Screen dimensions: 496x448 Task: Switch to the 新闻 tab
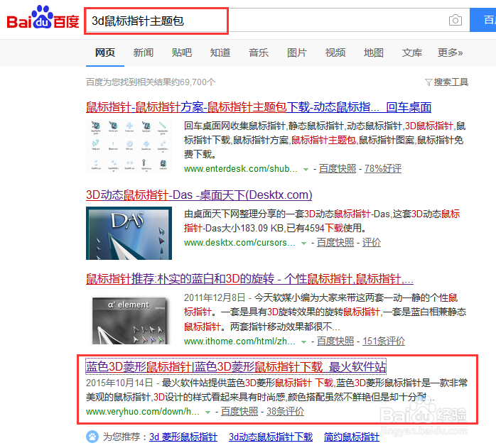click(144, 53)
